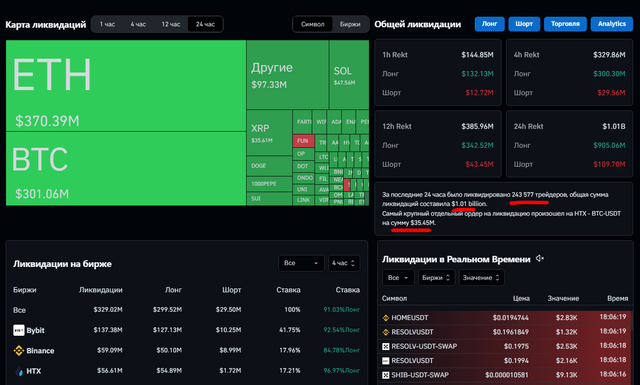
Task: Click the ONDO heatmap tile
Action: click(304, 178)
